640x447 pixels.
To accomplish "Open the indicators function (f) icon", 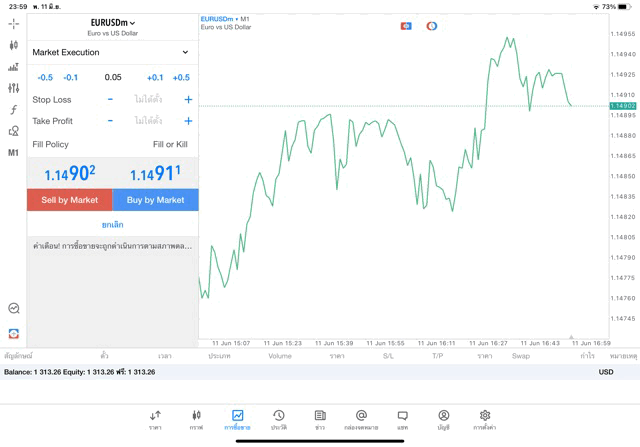I will pos(13,110).
